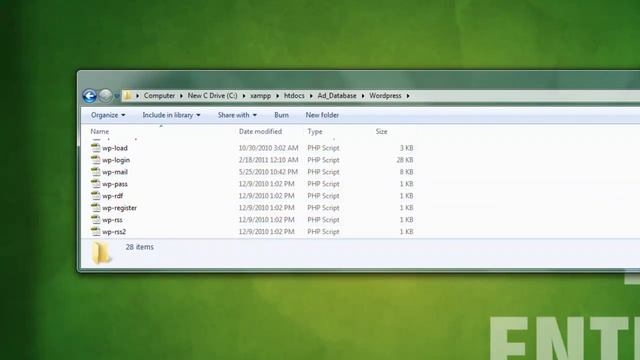Image resolution: width=640 pixels, height=360 pixels.
Task: Select the wp-mail file icon
Action: click(x=96, y=171)
